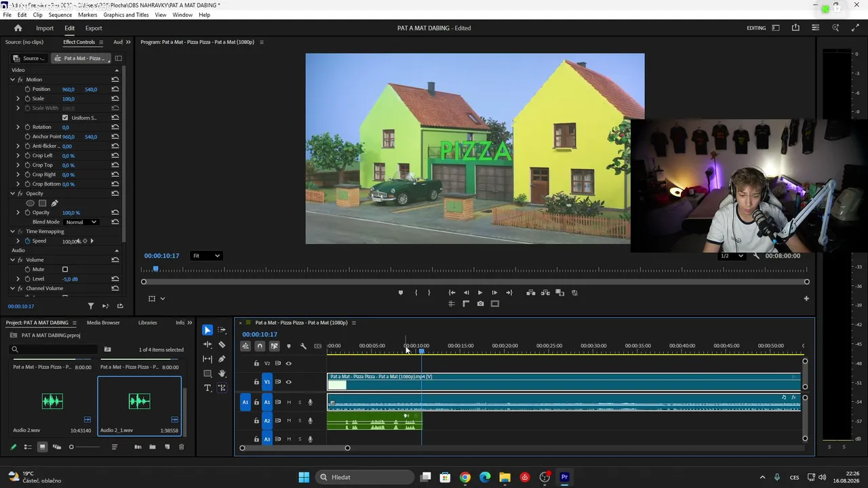Select the Track Select Forward tool
Viewport: 868px width, 488px height.
click(222, 330)
